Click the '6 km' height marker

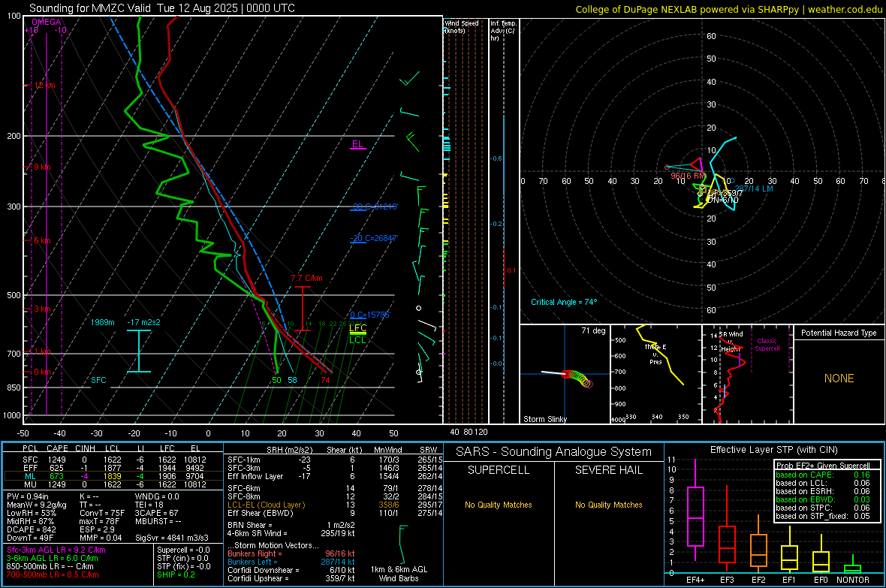click(x=42, y=240)
